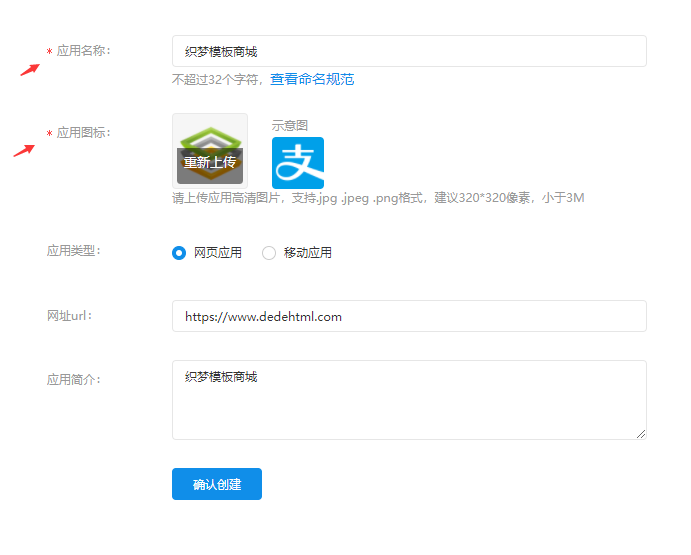Click the image format hint mentioning 320*320像素
This screenshot has width=691, height=555.
[378, 198]
